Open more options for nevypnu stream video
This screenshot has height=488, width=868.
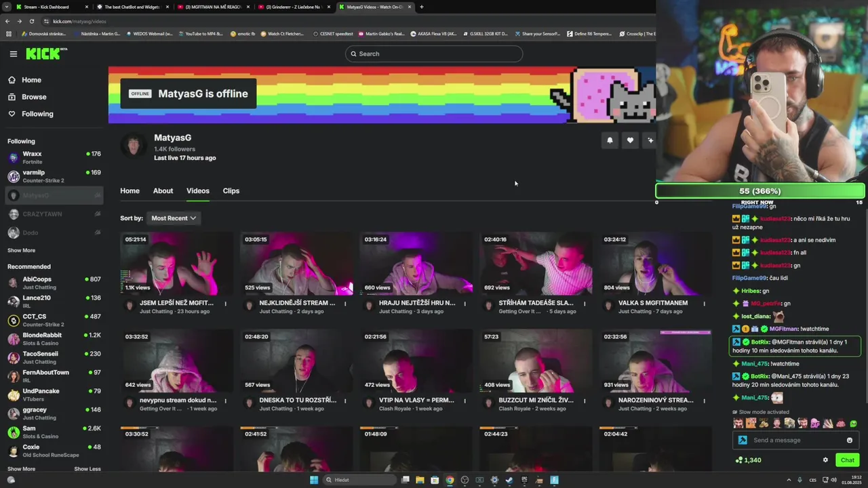[x=226, y=401]
